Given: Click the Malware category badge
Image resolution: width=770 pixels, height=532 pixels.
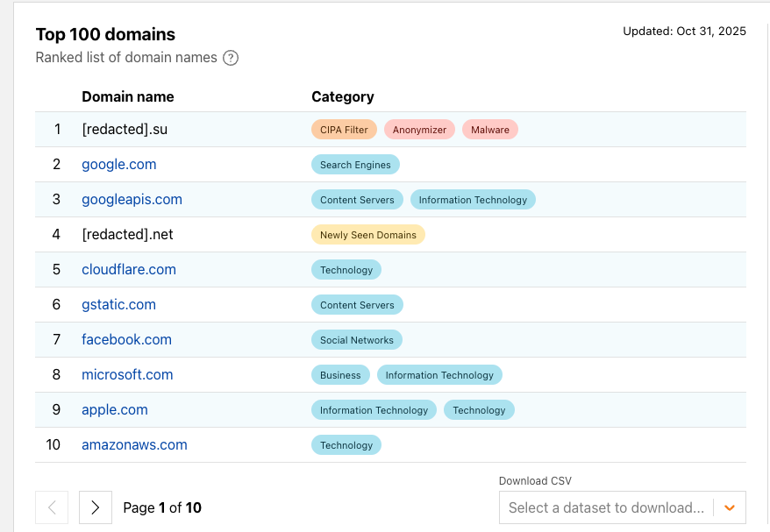Looking at the screenshot, I should 490,130.
